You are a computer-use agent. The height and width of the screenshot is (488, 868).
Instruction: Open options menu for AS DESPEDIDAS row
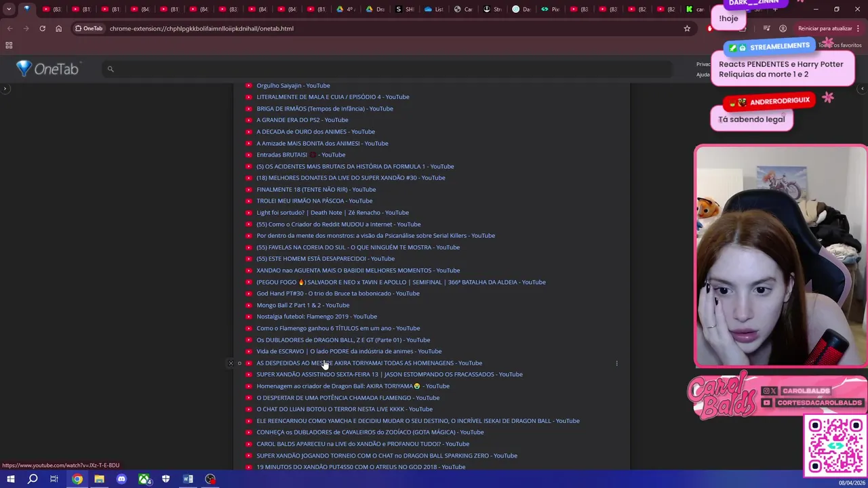[x=616, y=363]
